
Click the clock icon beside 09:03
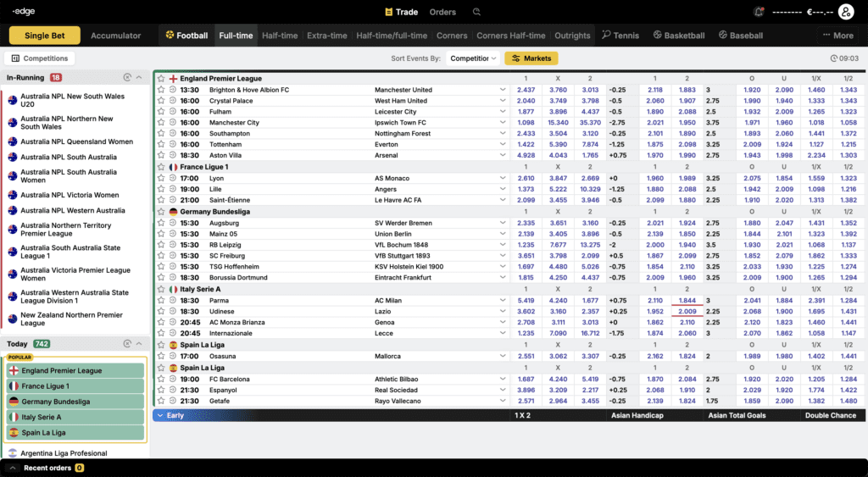click(834, 58)
